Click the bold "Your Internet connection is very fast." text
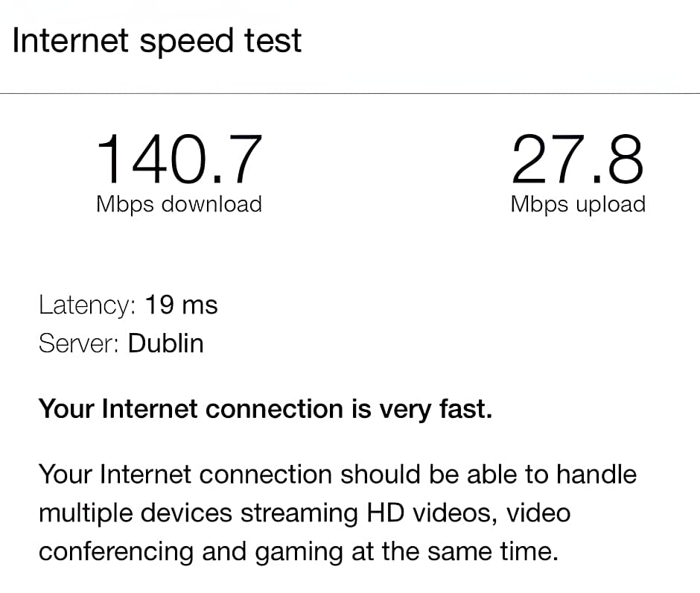The height and width of the screenshot is (593, 700). click(265, 409)
